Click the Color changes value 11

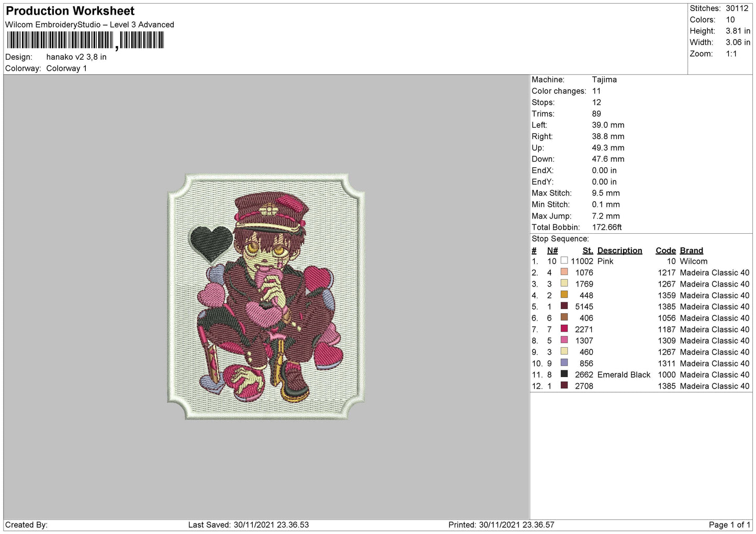pyautogui.click(x=596, y=91)
